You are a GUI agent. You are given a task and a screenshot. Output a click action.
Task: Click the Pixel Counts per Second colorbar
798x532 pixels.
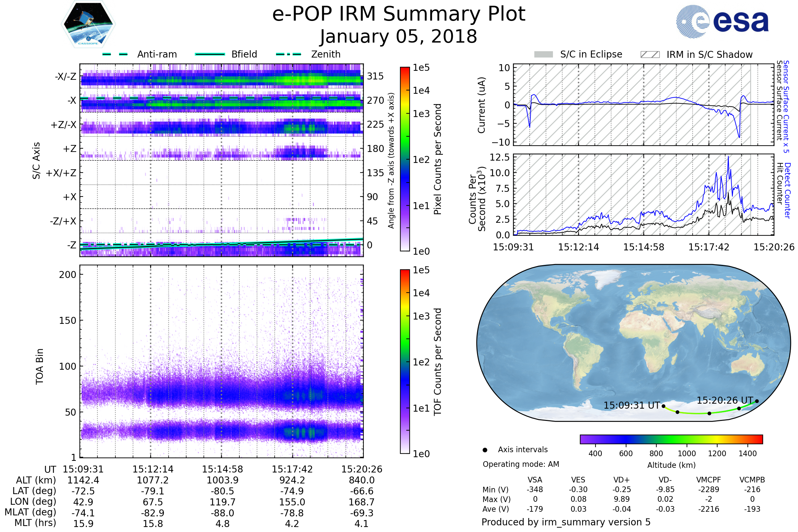tap(405, 159)
